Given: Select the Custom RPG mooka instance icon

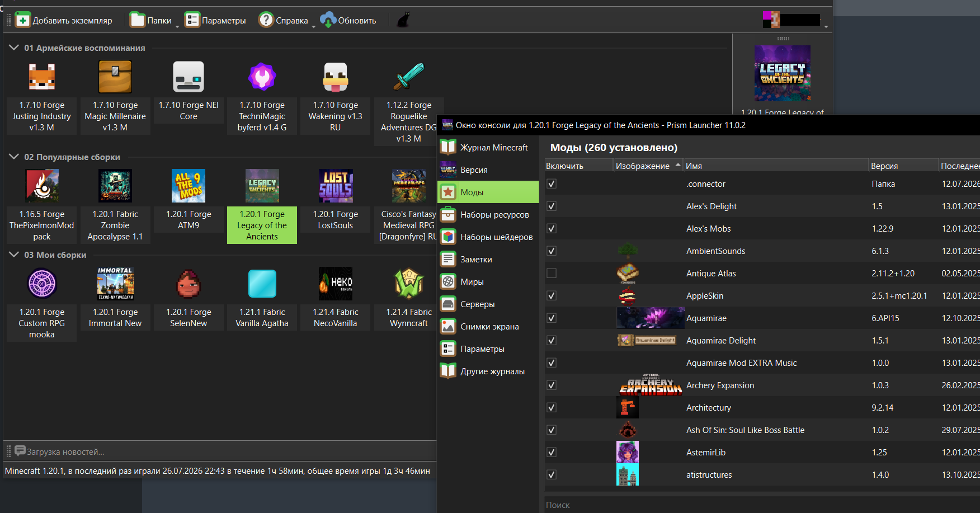Looking at the screenshot, I should pos(42,284).
